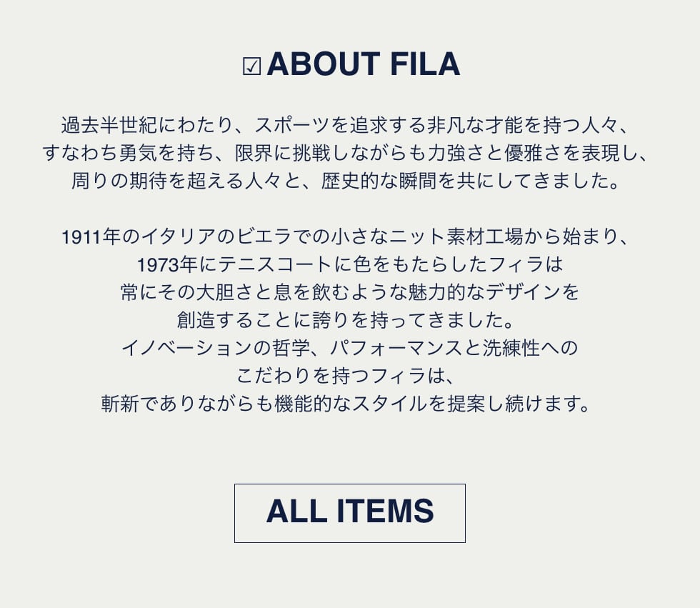Click the word イノベーション
The image size is (700, 608).
185,348
